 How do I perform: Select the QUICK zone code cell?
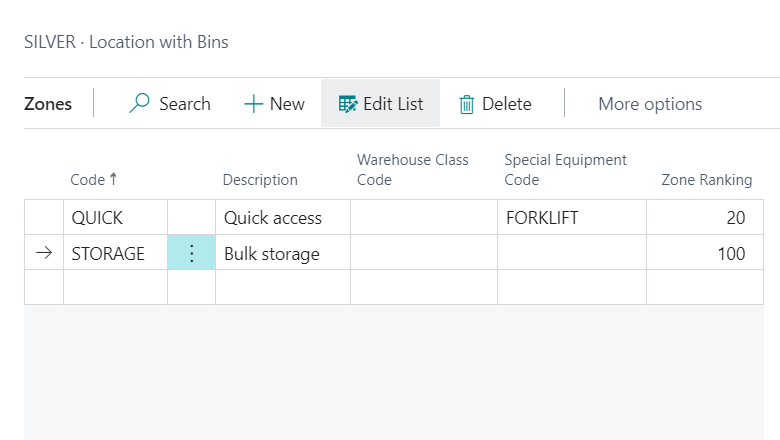pos(97,218)
